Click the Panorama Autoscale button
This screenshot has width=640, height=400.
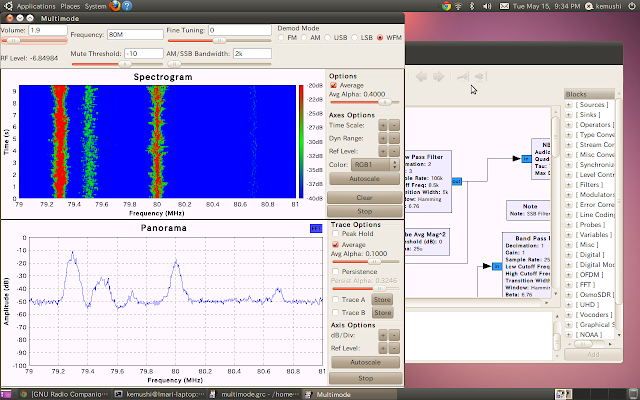[365, 362]
